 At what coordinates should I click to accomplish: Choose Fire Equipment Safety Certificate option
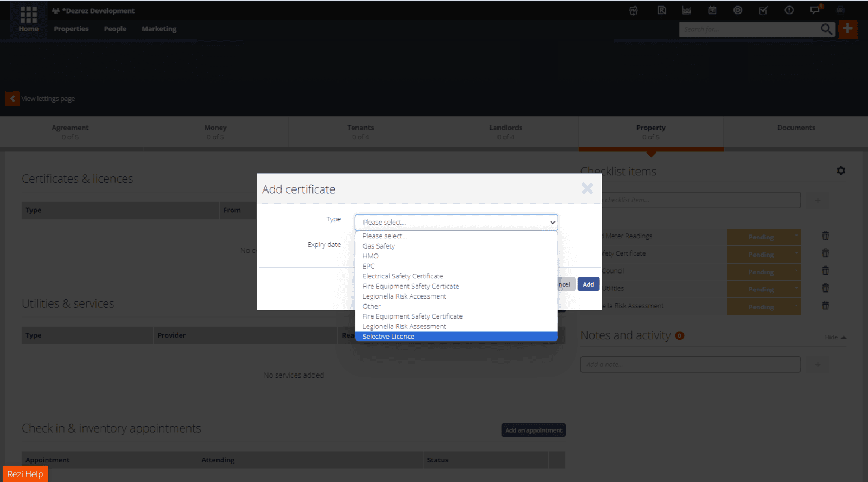click(x=456, y=316)
